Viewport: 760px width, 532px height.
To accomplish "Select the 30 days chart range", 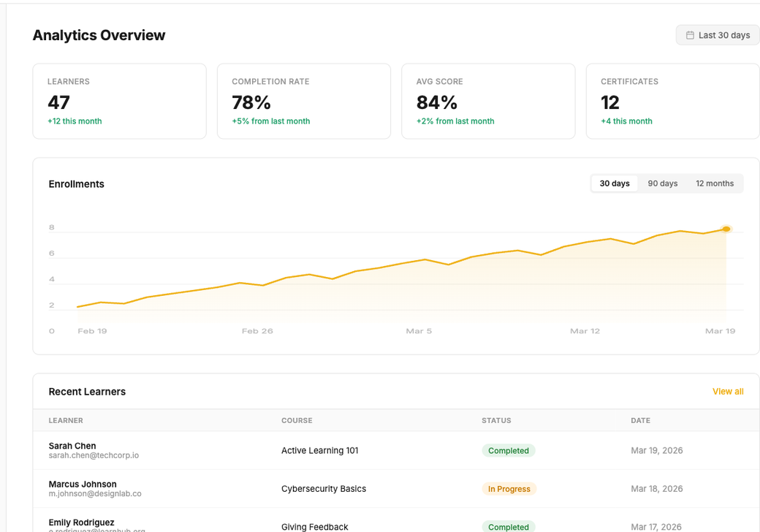I will pyautogui.click(x=615, y=183).
